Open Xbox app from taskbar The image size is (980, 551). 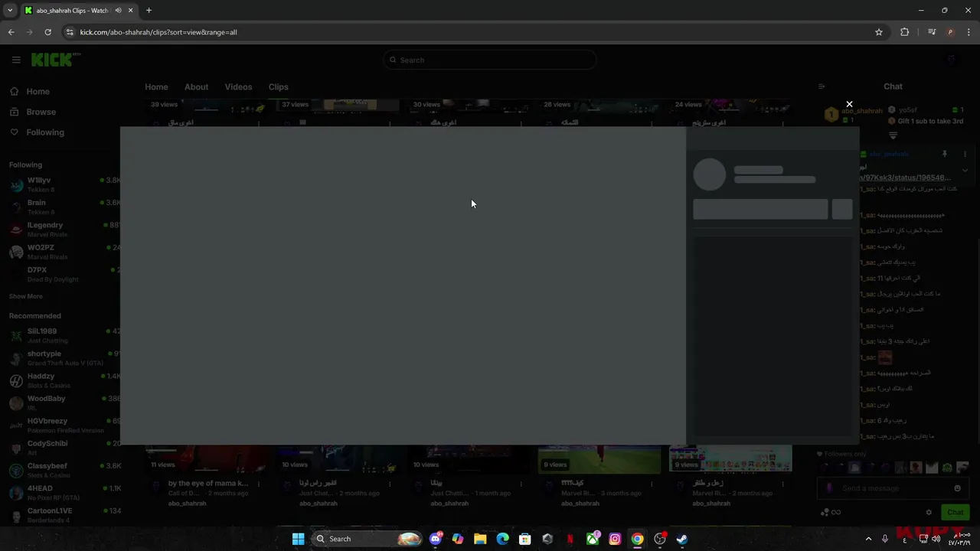click(x=593, y=539)
